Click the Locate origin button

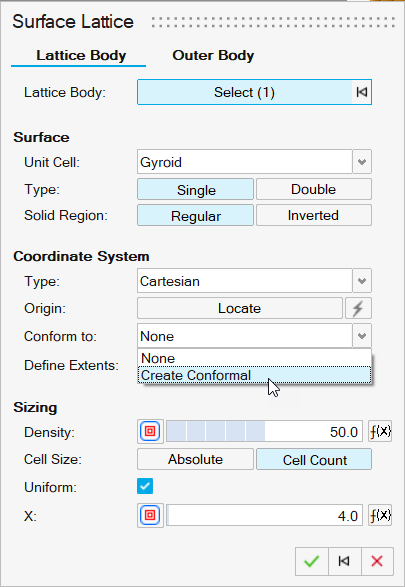coord(240,308)
